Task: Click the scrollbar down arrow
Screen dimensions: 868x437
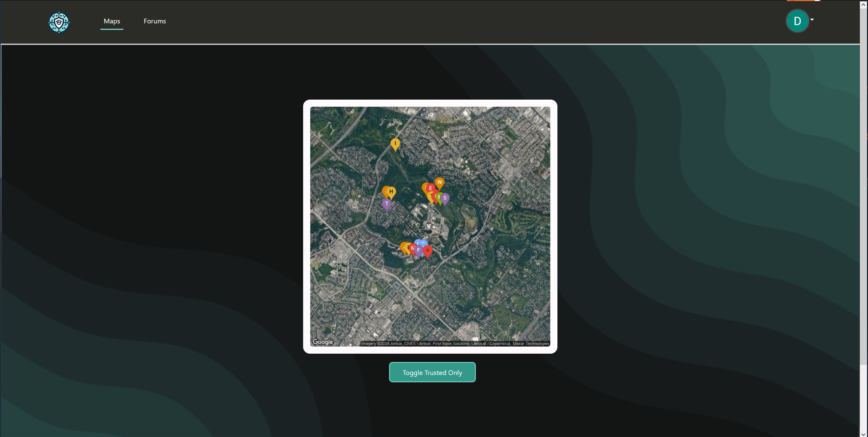Action: pyautogui.click(x=863, y=434)
